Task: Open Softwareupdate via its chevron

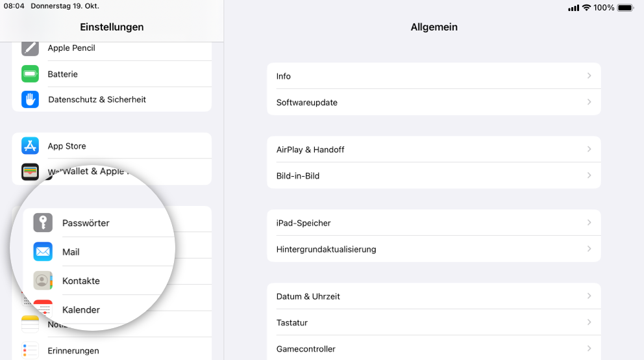Action: click(x=589, y=102)
